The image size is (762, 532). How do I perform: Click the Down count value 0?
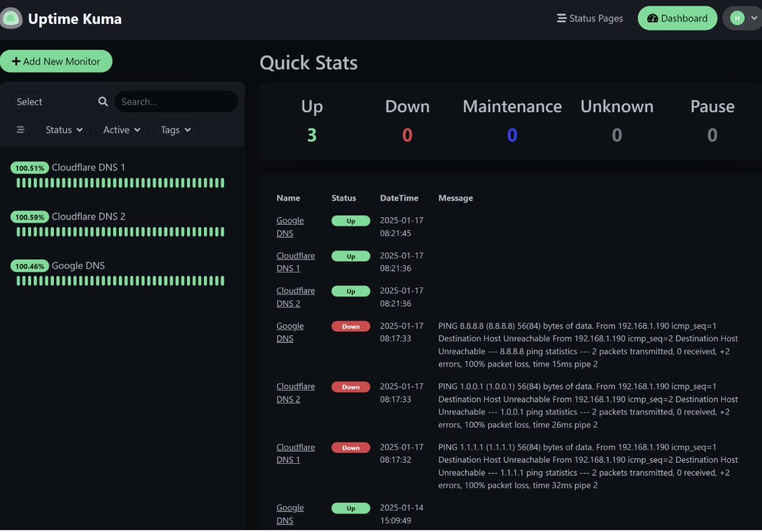tap(407, 135)
